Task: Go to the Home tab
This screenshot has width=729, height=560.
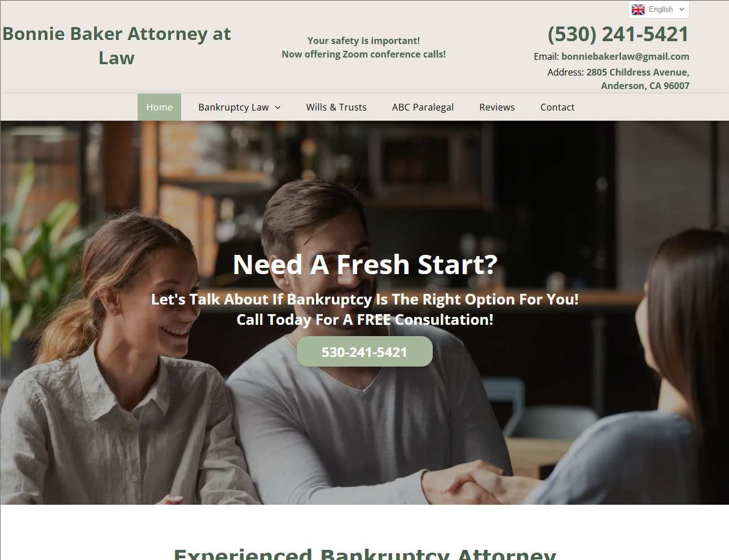Action: coord(159,107)
